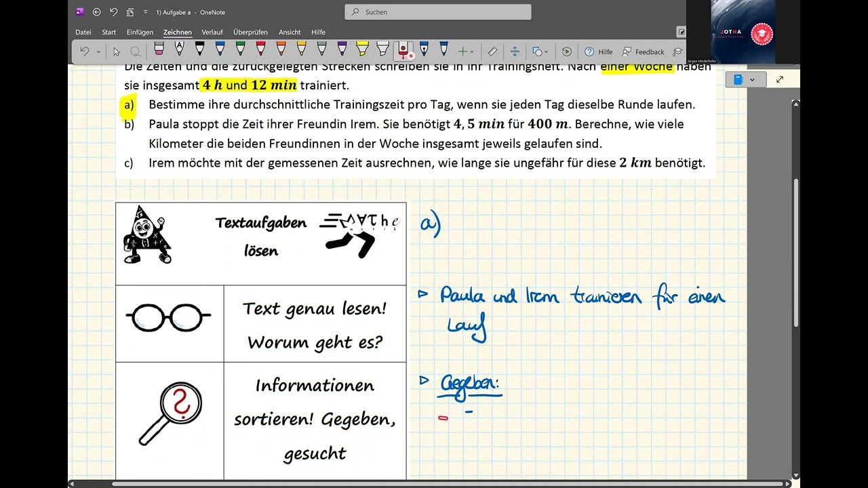
Task: Open the Überprüfen tab
Action: pos(250,32)
